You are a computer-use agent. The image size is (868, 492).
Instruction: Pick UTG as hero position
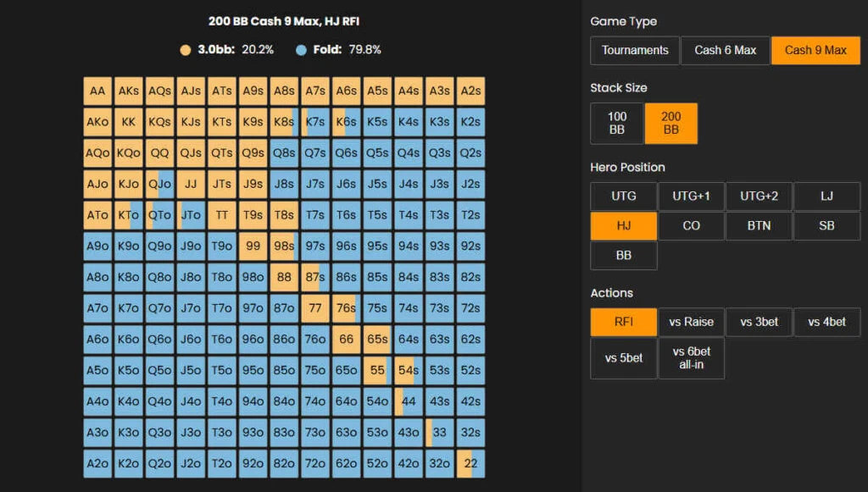pyautogui.click(x=623, y=196)
